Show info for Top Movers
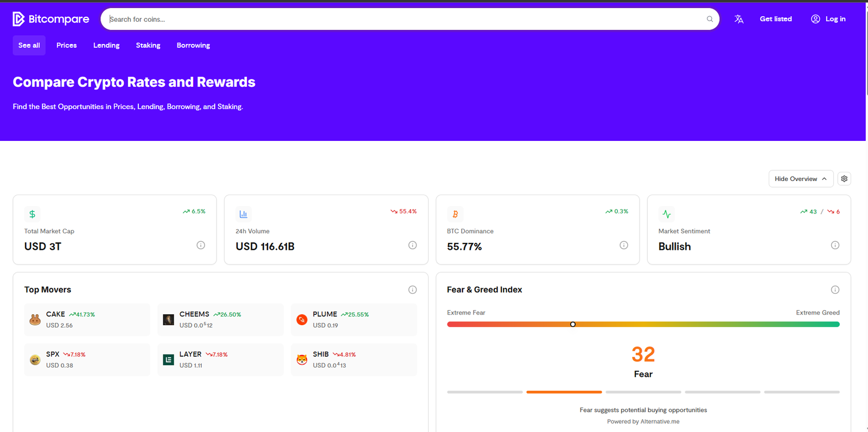The image size is (868, 432). 412,289
